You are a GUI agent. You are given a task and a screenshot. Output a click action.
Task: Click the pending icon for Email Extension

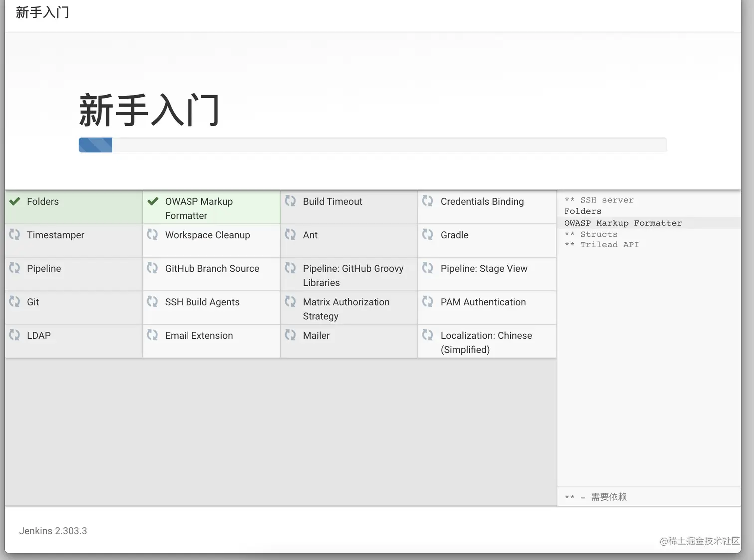153,335
